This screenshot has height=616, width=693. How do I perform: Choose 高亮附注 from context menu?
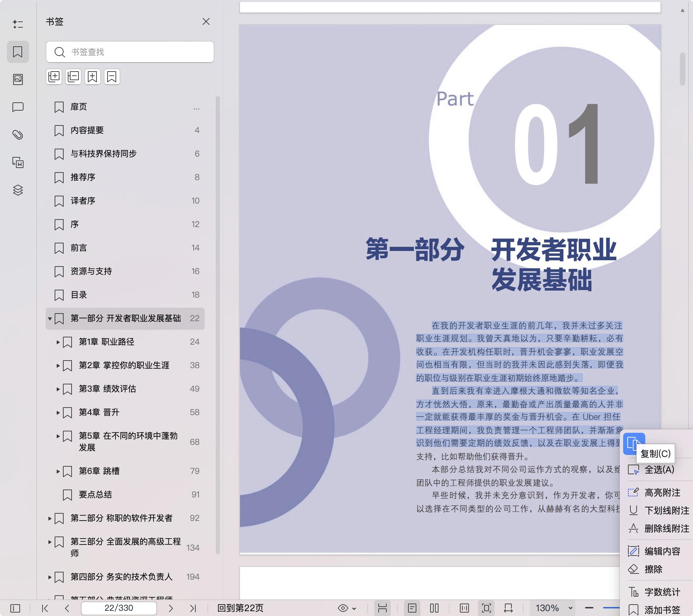662,492
